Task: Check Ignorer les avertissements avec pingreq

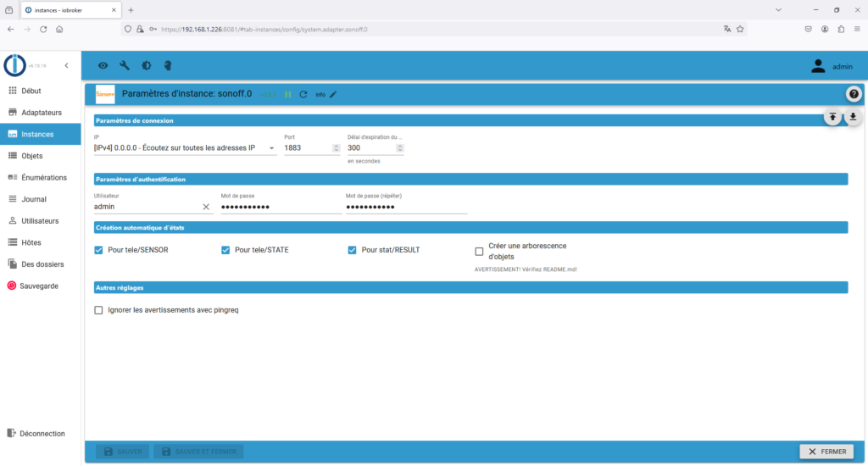Action: coord(99,310)
